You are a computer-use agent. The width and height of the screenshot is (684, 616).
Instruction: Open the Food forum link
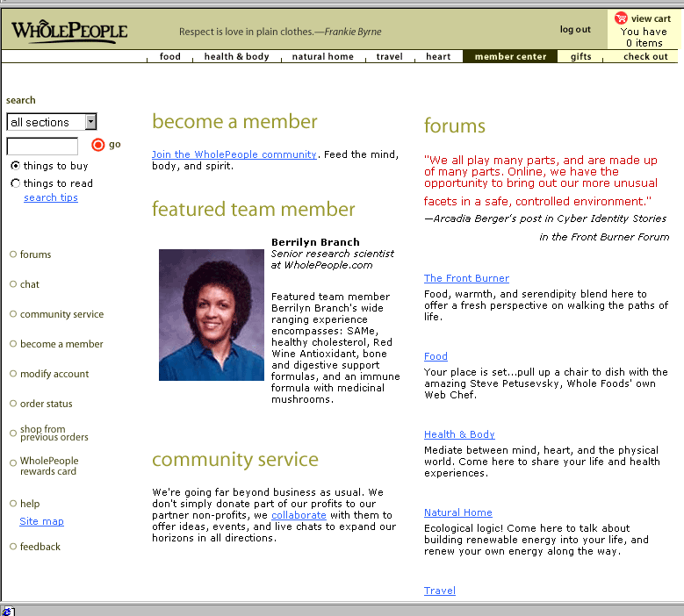pyautogui.click(x=436, y=356)
